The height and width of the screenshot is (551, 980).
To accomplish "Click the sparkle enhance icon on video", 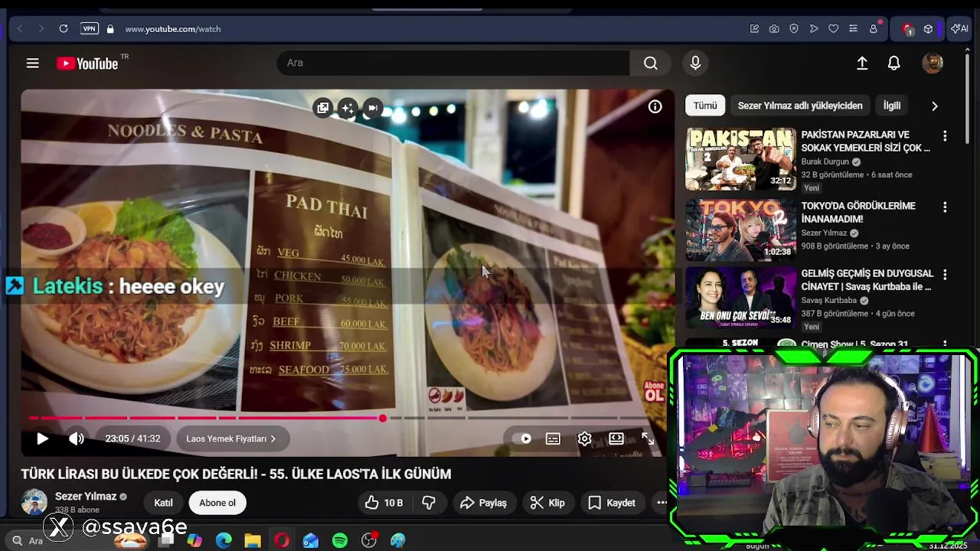I will coord(348,108).
